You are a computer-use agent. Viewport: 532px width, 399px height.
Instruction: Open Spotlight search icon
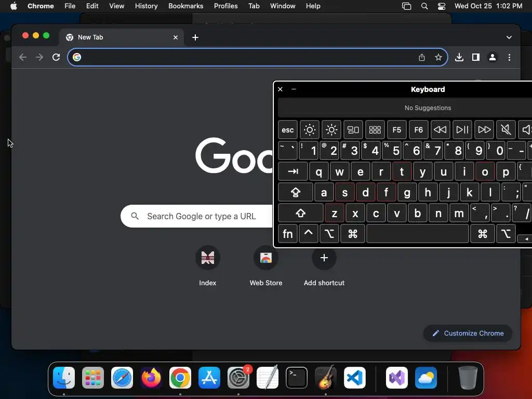424,6
